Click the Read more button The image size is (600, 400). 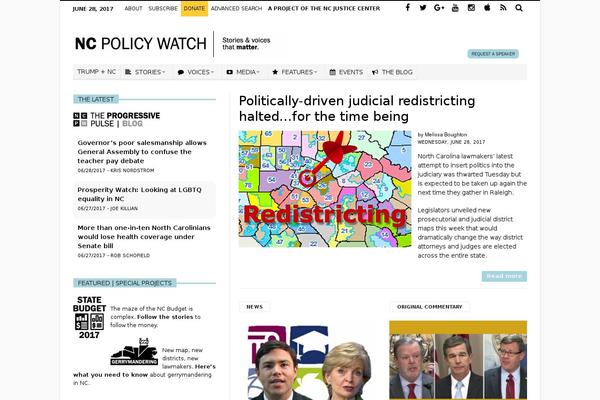[504, 276]
